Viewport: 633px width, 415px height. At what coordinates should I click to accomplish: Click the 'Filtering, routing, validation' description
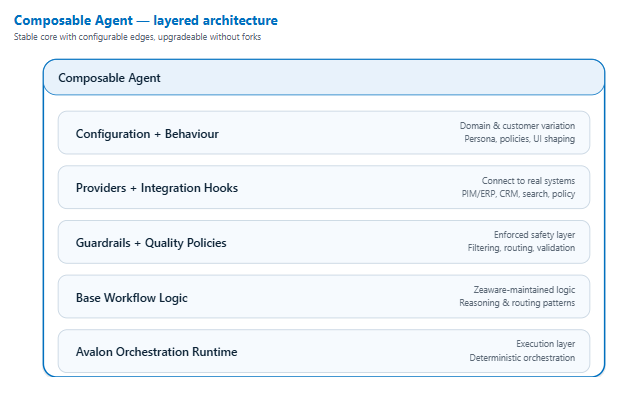(x=521, y=248)
